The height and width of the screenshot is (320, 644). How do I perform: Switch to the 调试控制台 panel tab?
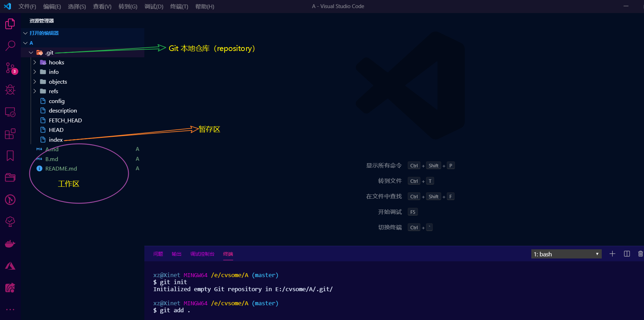[202, 254]
